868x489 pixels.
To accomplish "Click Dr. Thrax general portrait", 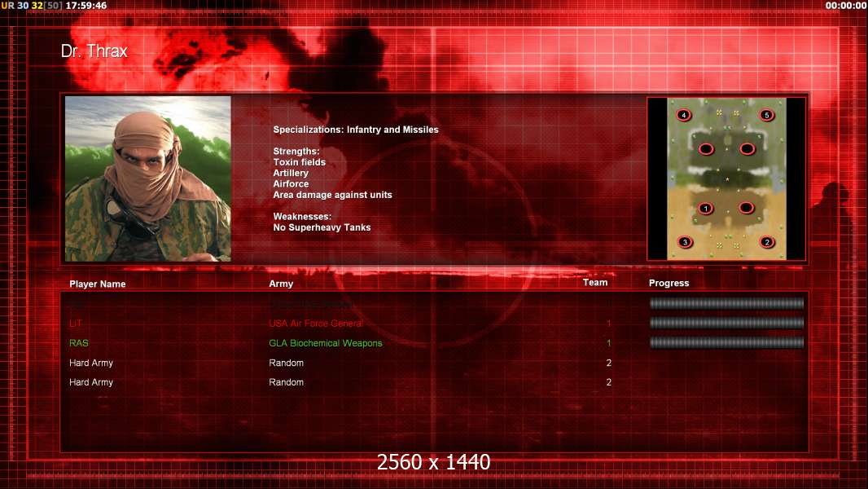I will tap(148, 178).
